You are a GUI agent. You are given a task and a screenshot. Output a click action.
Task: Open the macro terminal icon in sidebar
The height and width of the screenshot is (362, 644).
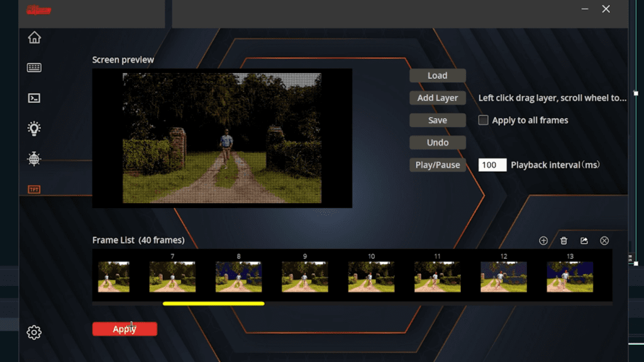click(x=35, y=98)
